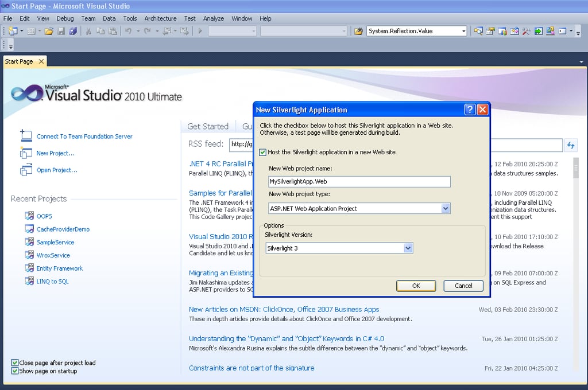Screen dimensions: 588x390
Task: Open the Solution Explorer toolbar icon
Action: click(478, 31)
